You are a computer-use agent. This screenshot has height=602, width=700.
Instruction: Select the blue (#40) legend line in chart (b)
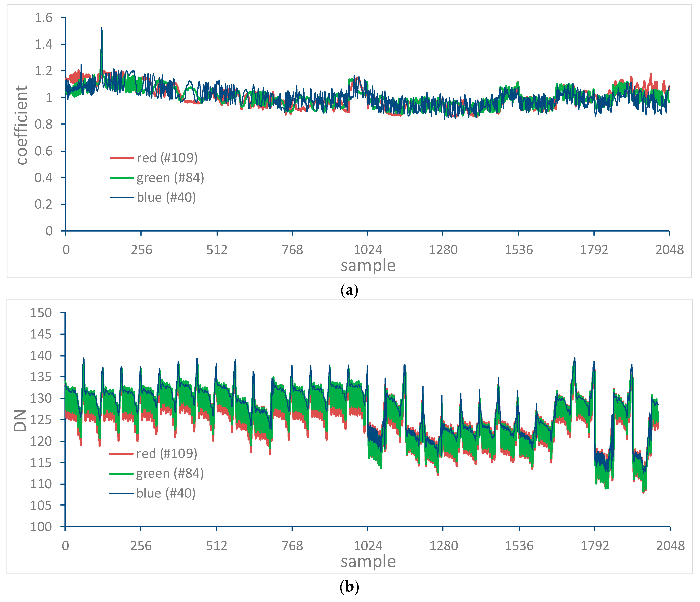coord(122,493)
